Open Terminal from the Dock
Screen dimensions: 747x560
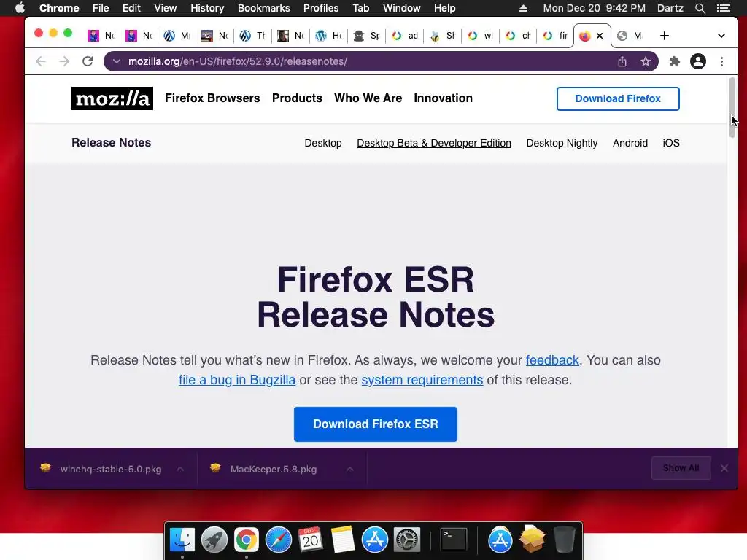click(453, 540)
